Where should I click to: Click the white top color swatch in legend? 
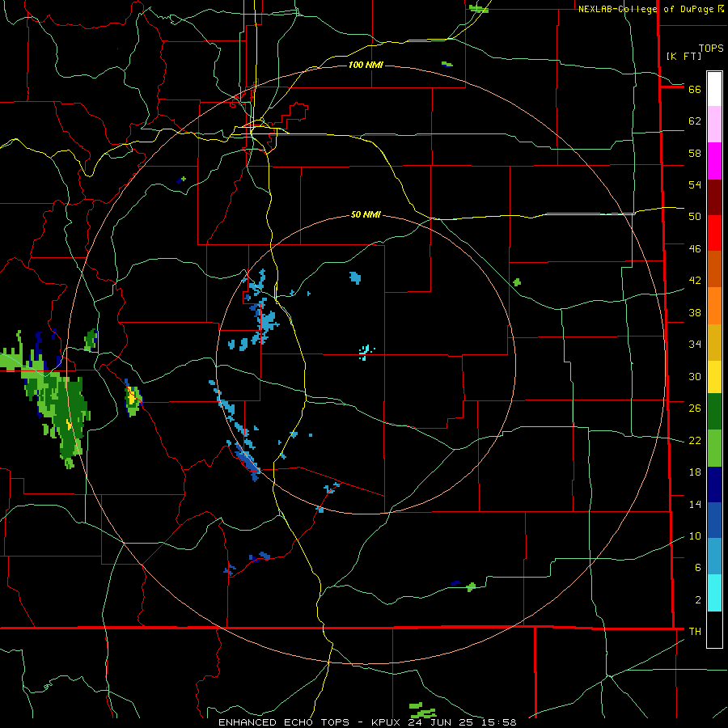pos(714,89)
